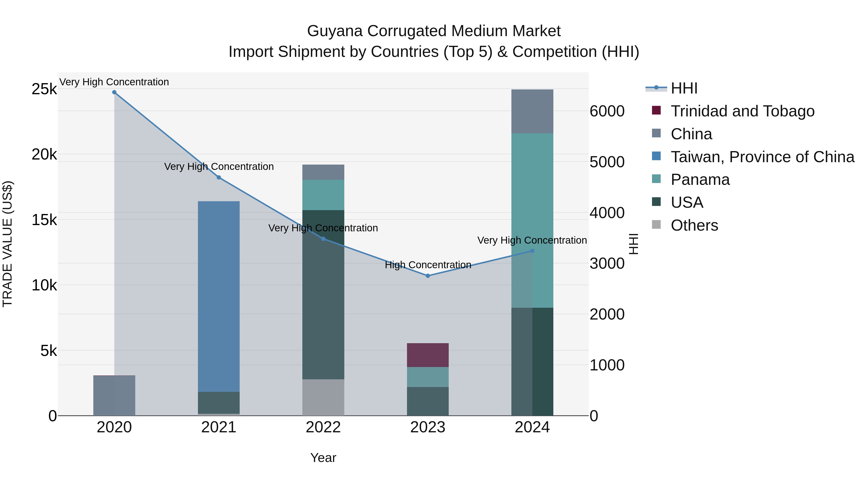Click the Panama legend color swatch

point(656,179)
